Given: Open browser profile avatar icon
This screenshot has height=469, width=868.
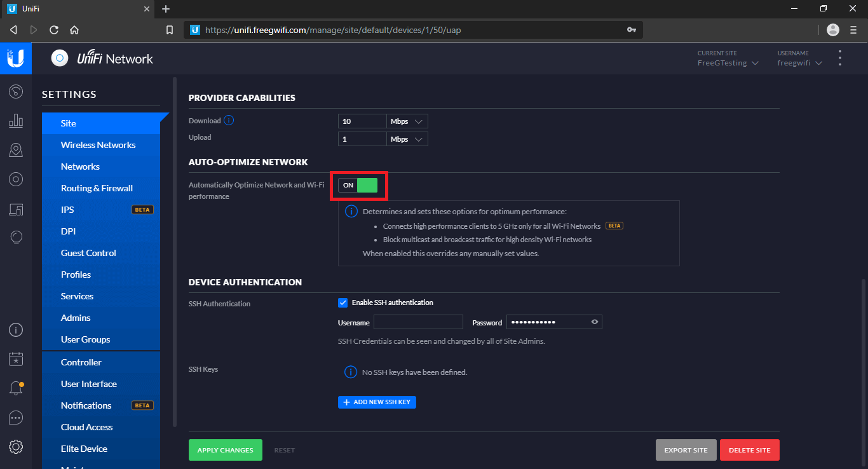Looking at the screenshot, I should click(833, 30).
